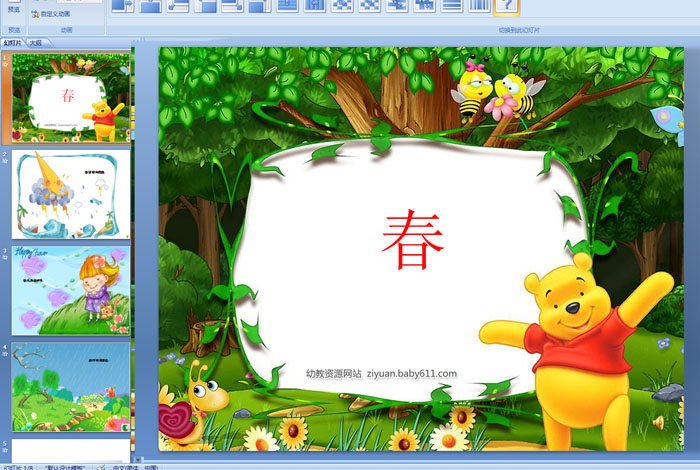Apply the horizontal blinds transition
The image size is (700, 470).
tap(451, 5)
